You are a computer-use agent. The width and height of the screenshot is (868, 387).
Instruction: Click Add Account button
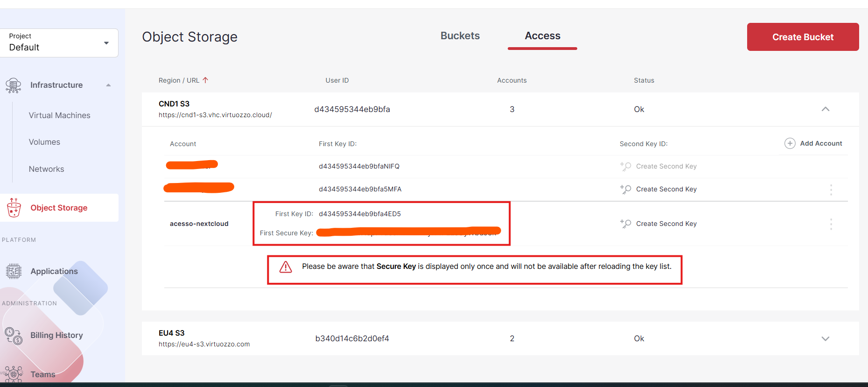pos(813,143)
